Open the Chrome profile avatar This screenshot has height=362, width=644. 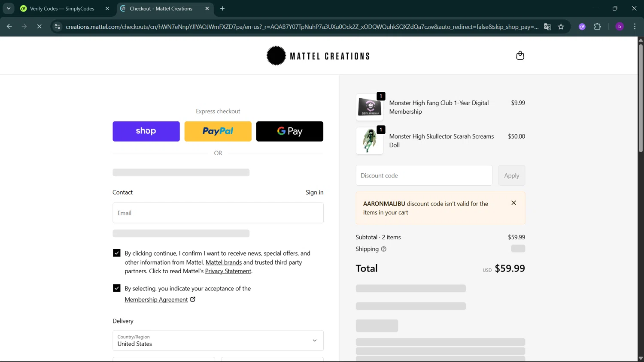pos(620,27)
